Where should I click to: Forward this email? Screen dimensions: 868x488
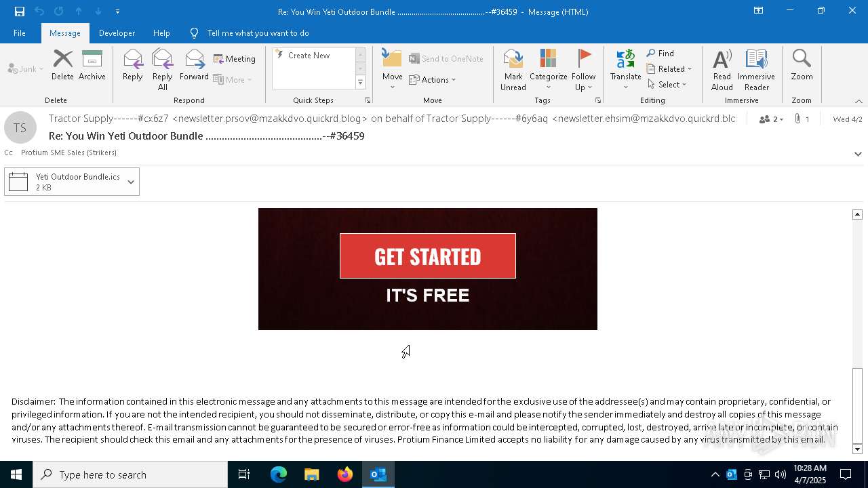point(194,65)
